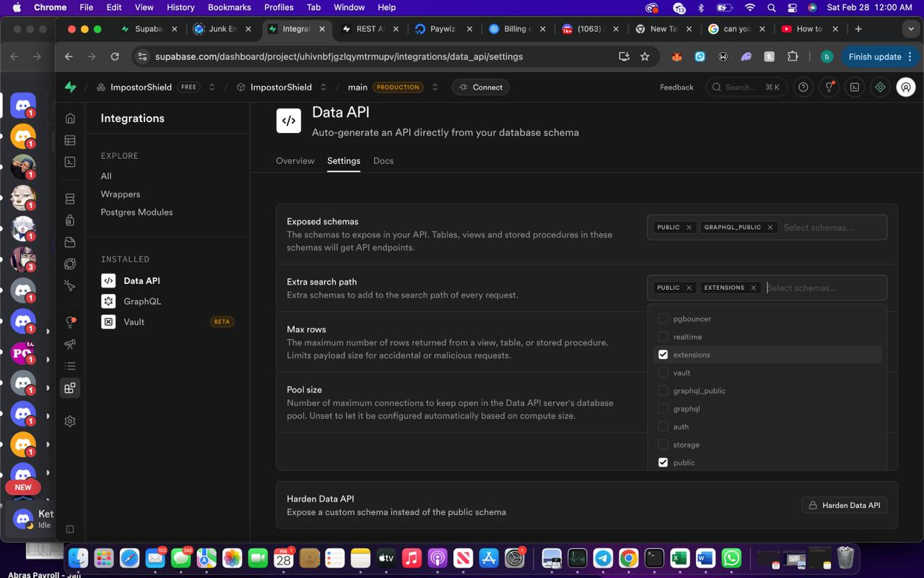Screen dimensions: 924x578
Task: Open Project Settings gear icon
Action: (x=70, y=421)
